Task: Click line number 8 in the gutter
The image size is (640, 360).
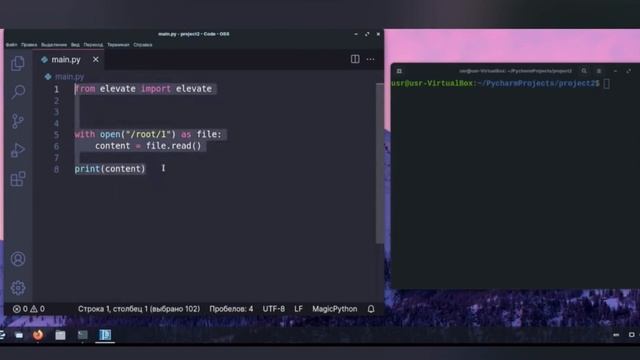Action: coord(56,169)
